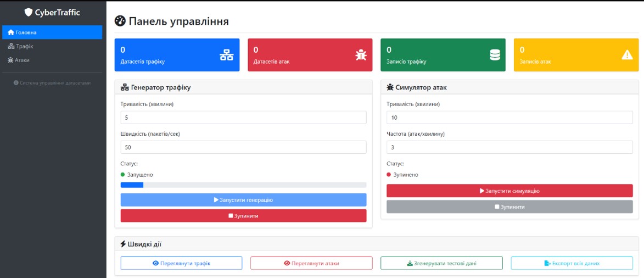The image size is (644, 278).
Task: Click the lightning icon in Швидкі дії header
Action: pos(123,244)
